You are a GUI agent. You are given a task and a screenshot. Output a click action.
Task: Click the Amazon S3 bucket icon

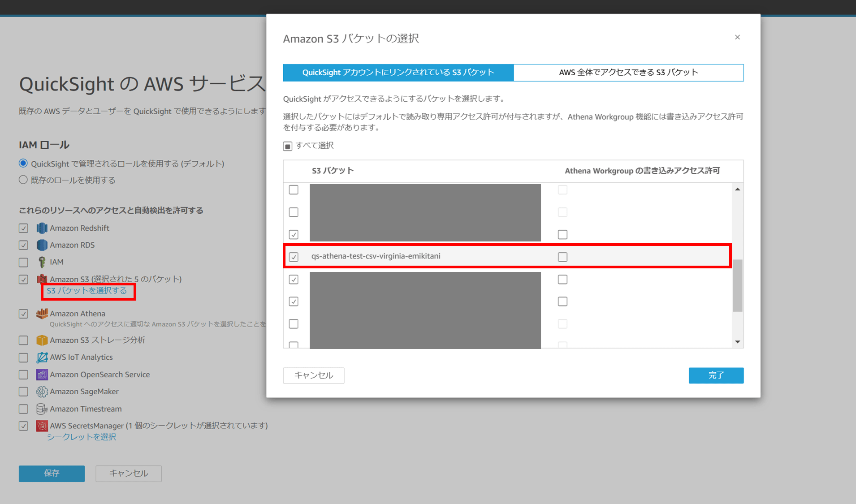click(x=42, y=279)
